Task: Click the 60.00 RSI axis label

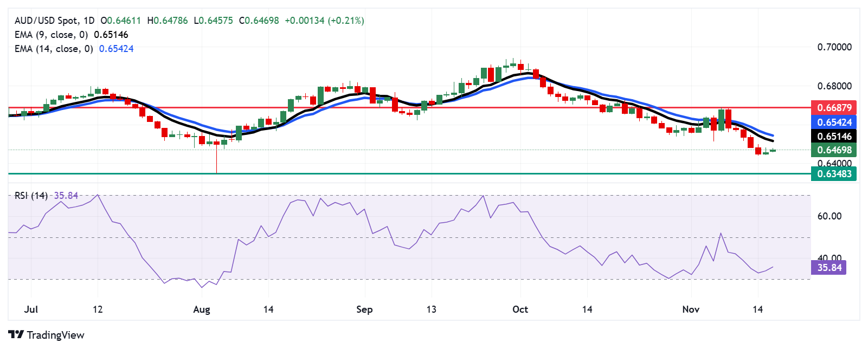Action: (829, 216)
